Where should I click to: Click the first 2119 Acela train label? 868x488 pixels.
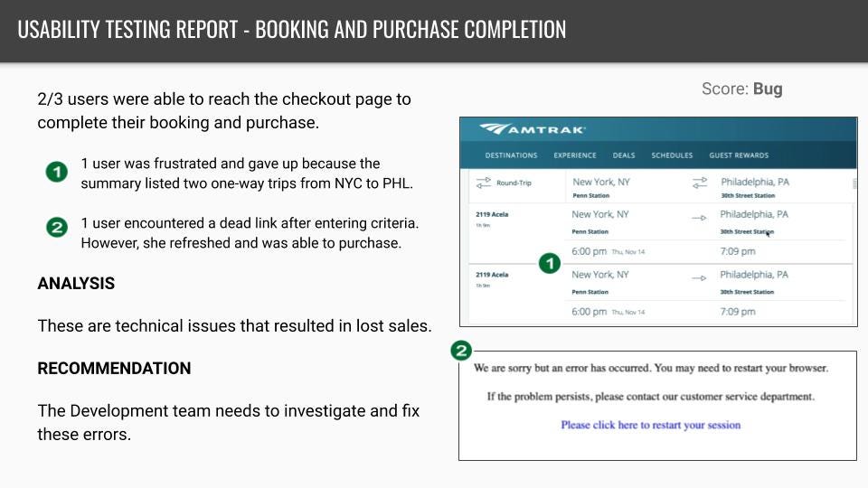492,214
